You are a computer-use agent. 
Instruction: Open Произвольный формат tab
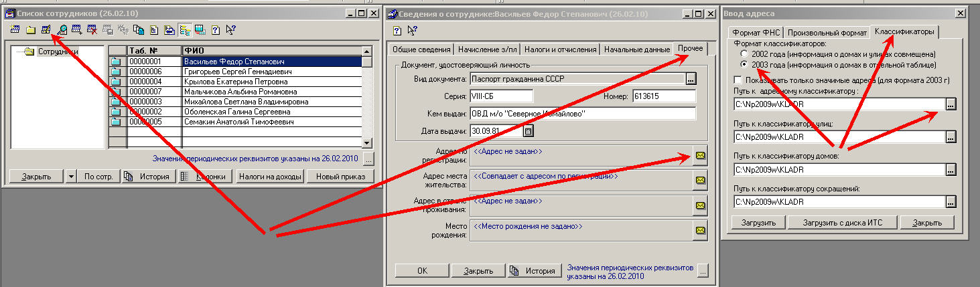tap(827, 33)
